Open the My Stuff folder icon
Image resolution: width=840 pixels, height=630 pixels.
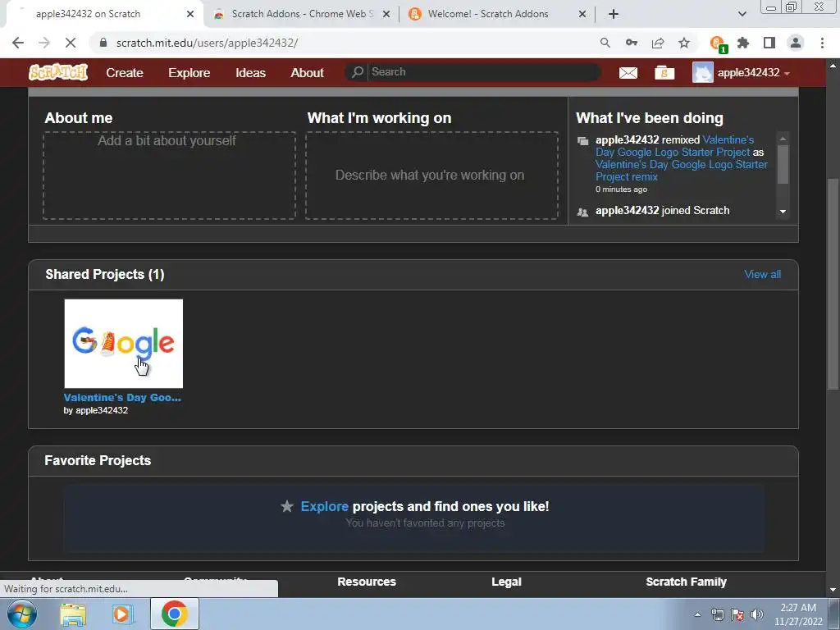[x=664, y=73]
